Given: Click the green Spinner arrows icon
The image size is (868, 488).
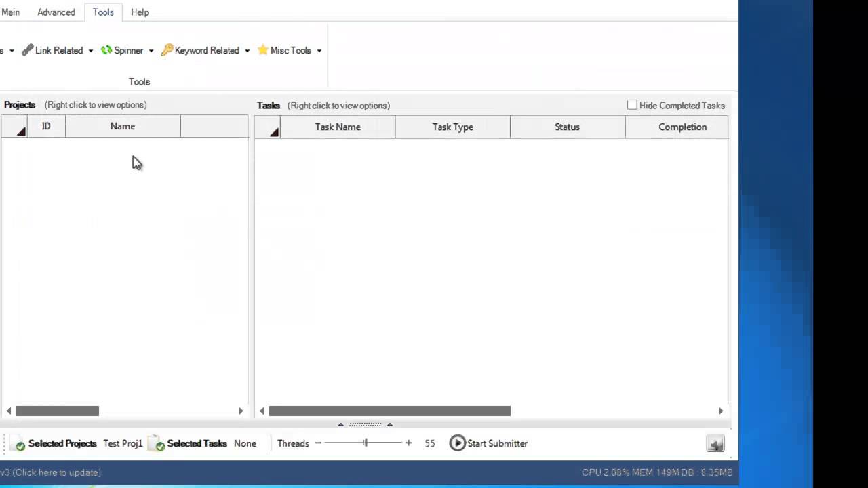Looking at the screenshot, I should pos(106,50).
